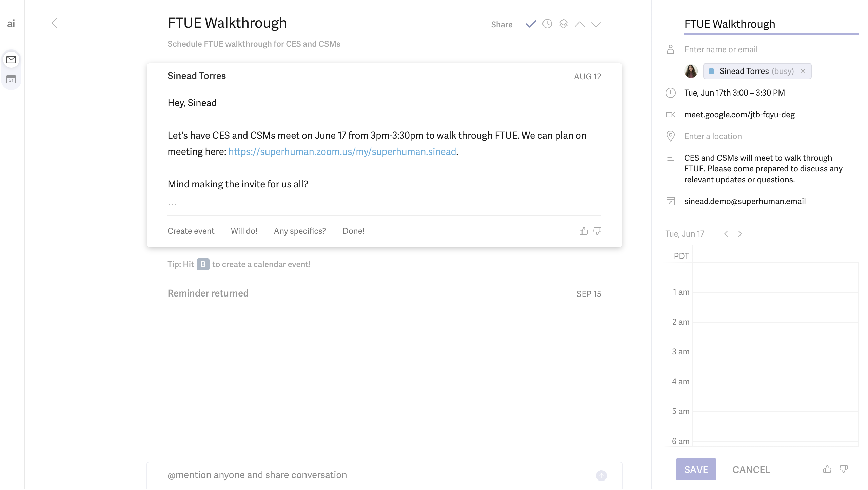Screen dimensions: 868x490
Task: Go back using the left arrow
Action: pyautogui.click(x=56, y=23)
